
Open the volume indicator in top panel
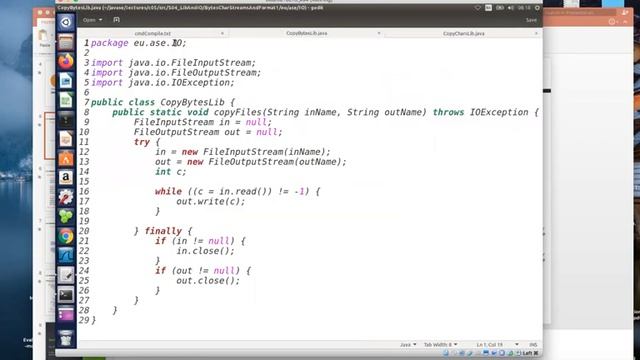(510, 8)
